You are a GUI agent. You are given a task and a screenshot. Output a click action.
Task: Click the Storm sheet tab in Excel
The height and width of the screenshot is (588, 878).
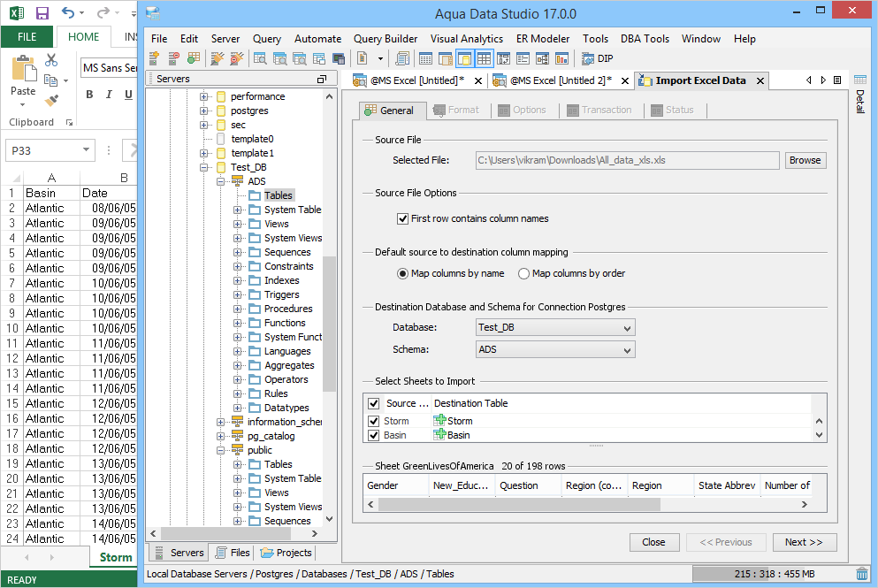[115, 557]
